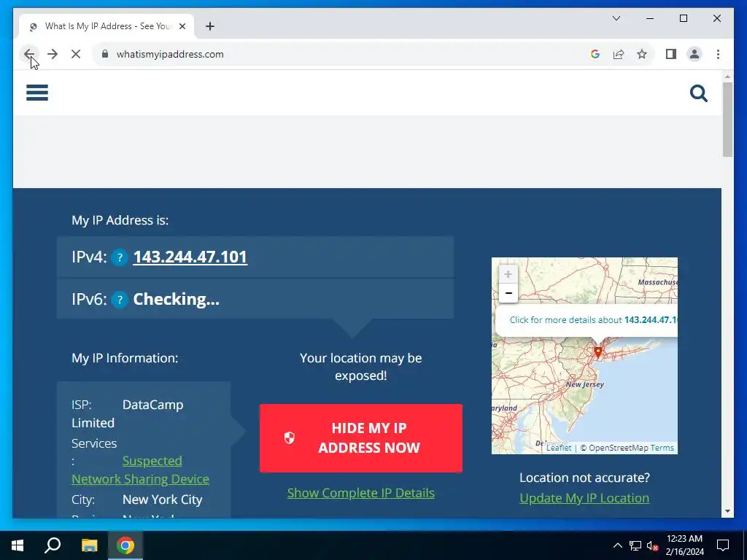The width and height of the screenshot is (747, 560).
Task: Click the muted volume tray icon
Action: pyautogui.click(x=653, y=545)
